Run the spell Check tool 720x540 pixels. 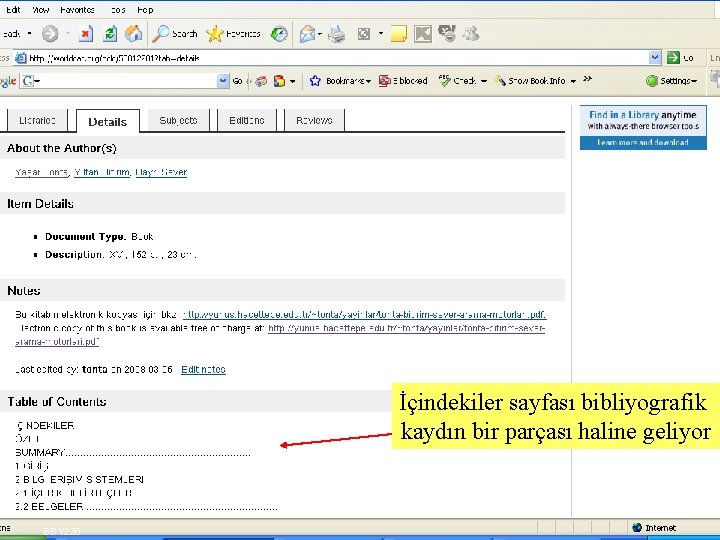pyautogui.click(x=458, y=81)
